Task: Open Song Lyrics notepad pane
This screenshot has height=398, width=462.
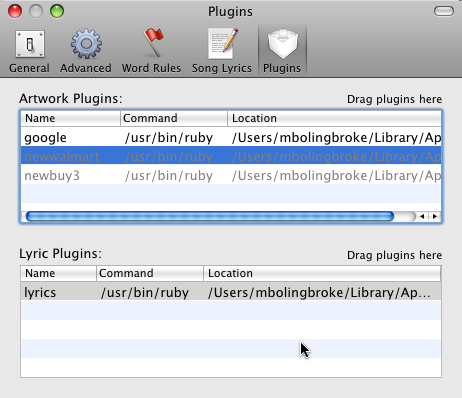Action: click(x=222, y=51)
